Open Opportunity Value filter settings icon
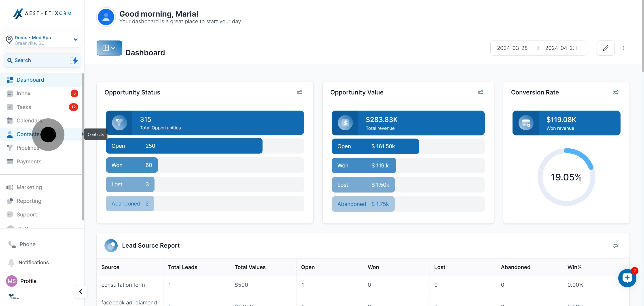 (x=480, y=92)
